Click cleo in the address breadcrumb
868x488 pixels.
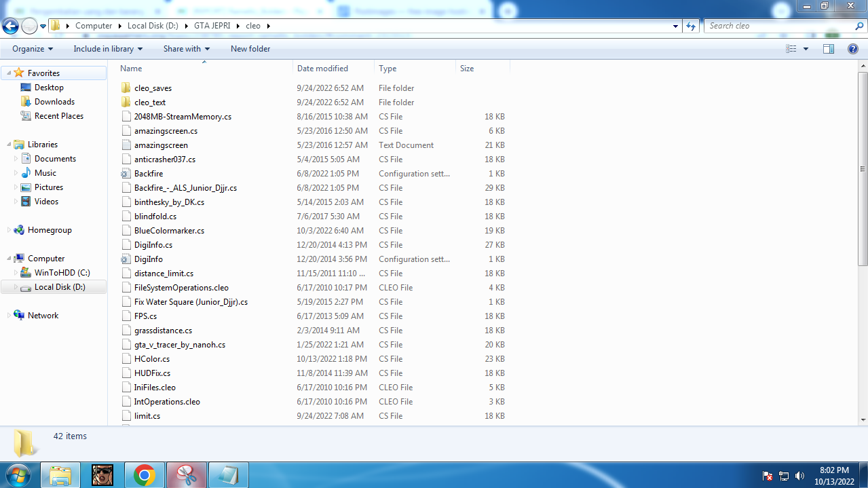pos(253,26)
